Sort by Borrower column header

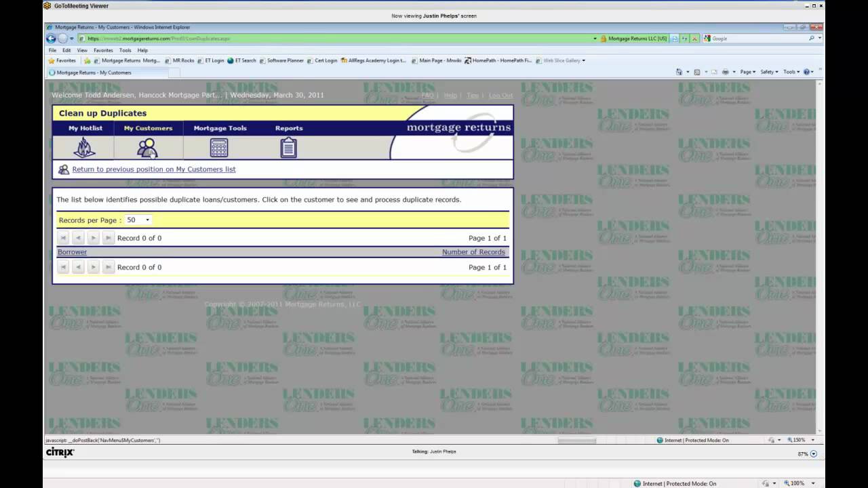tap(72, 252)
